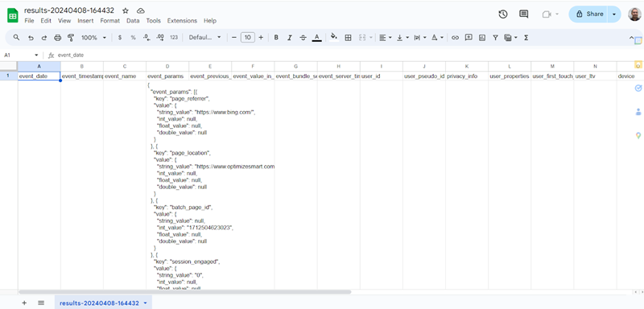This screenshot has width=644, height=309.
Task: Open the Meet camera call menu
Action: [551, 14]
